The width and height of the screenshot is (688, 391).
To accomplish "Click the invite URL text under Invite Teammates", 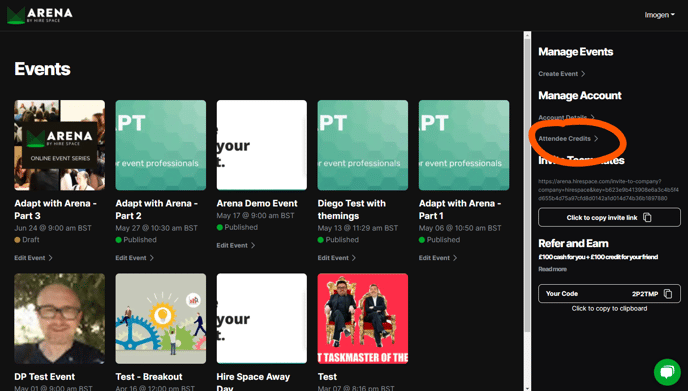I will click(x=609, y=190).
